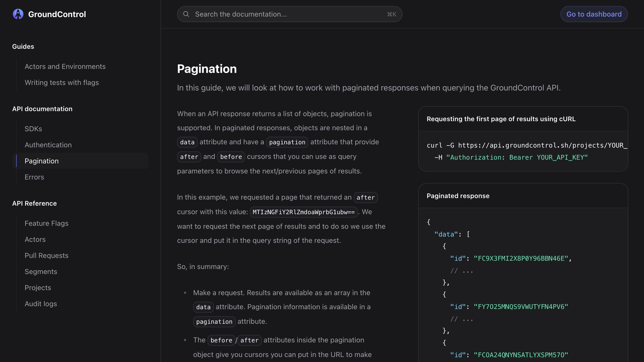Click the API documentation section heading
644x362 pixels.
(x=42, y=109)
